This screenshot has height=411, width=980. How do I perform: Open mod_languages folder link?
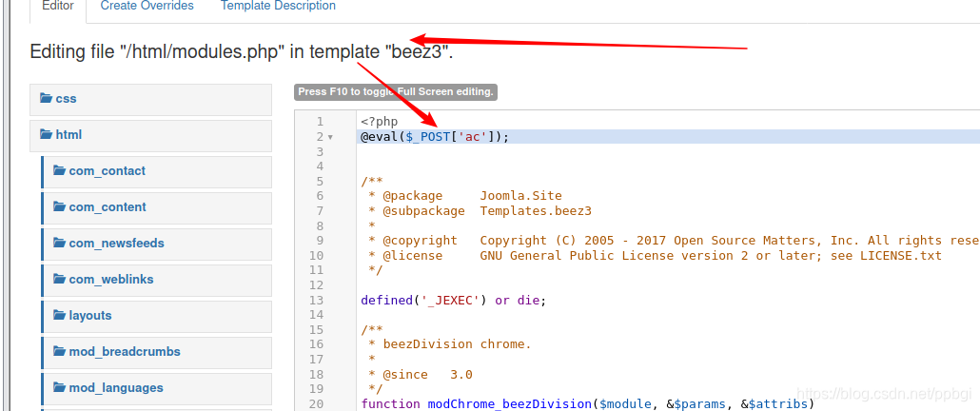[x=156, y=389]
